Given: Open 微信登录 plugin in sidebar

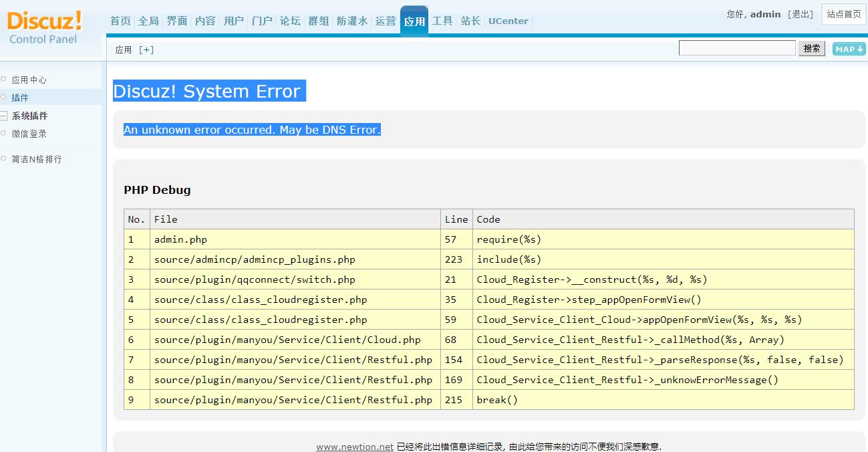Looking at the screenshot, I should [29, 134].
